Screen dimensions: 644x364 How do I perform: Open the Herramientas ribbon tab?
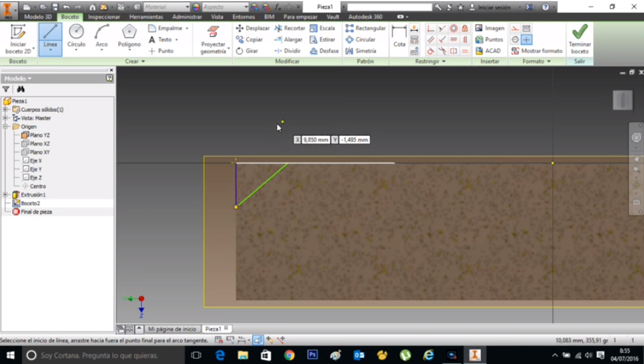[148, 16]
